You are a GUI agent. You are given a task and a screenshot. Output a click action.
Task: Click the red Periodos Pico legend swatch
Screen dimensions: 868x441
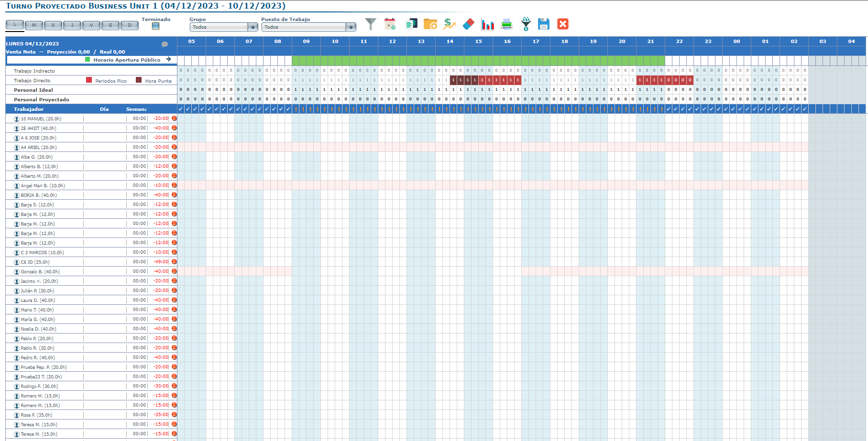coord(89,80)
